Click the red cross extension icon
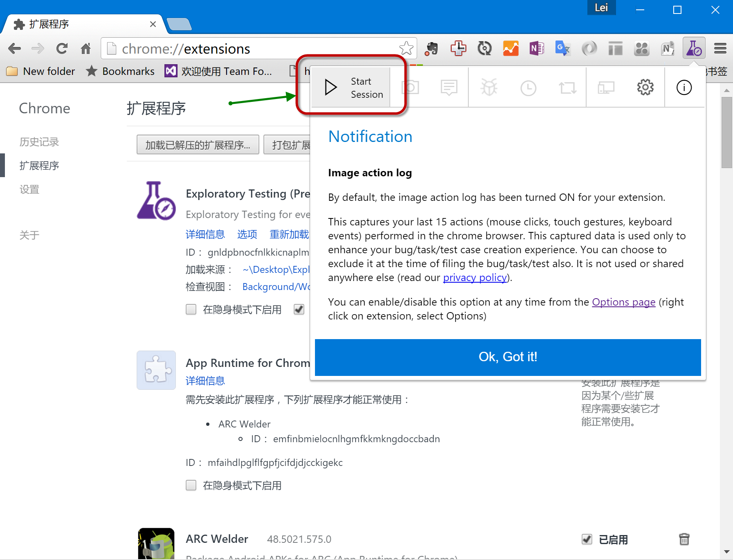 (x=458, y=49)
